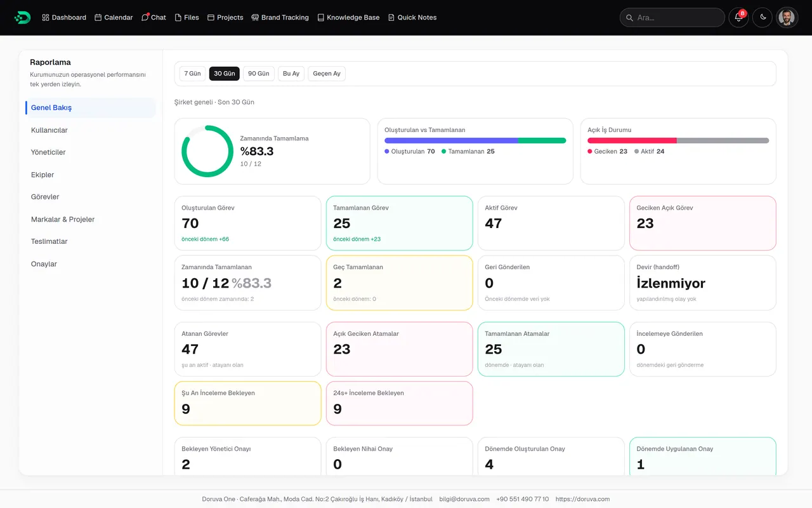Click the Tamamlanan Görev card

pyautogui.click(x=400, y=223)
